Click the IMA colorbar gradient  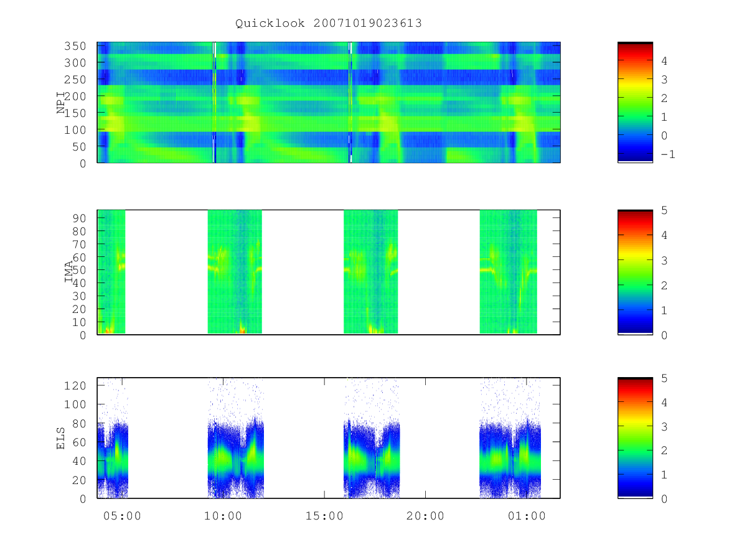[635, 272]
